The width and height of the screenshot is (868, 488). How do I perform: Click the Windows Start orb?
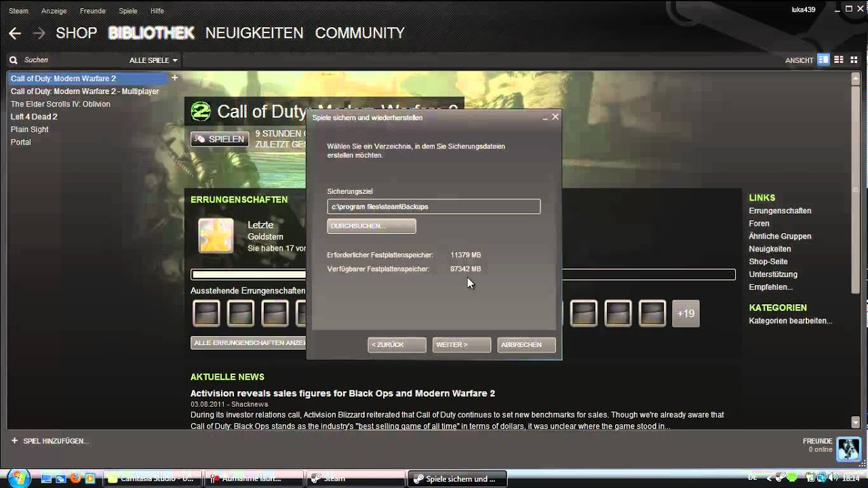click(x=18, y=478)
